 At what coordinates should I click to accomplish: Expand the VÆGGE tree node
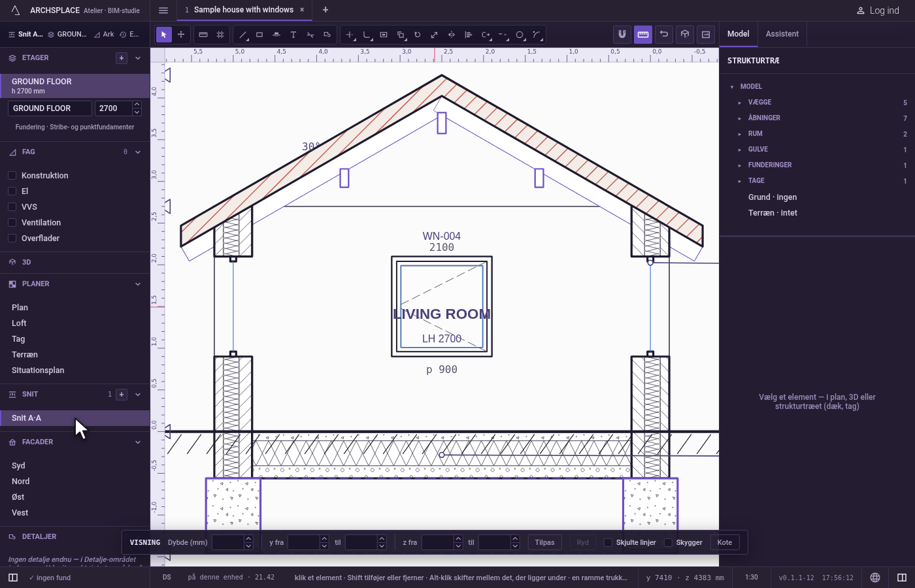pos(740,103)
